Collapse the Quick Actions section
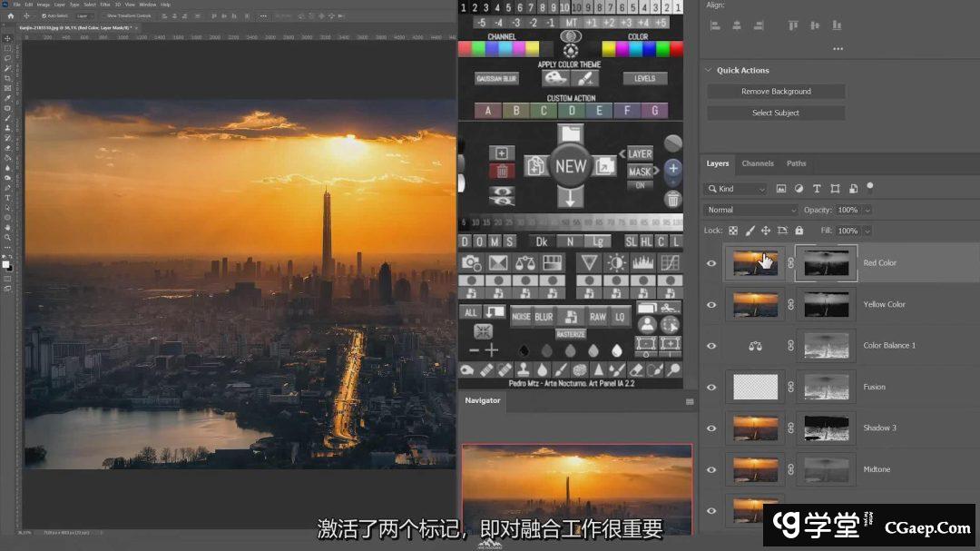980x551 pixels. (x=708, y=70)
